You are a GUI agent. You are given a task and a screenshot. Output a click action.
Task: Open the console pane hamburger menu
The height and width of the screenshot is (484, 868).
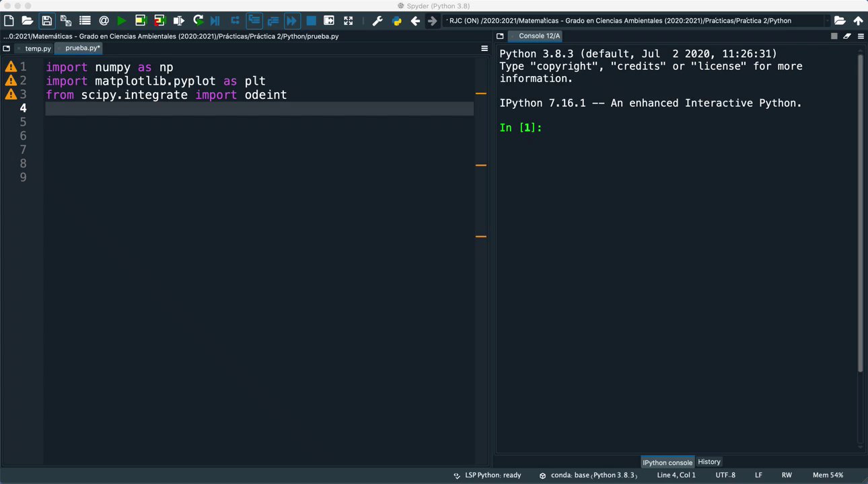click(861, 36)
